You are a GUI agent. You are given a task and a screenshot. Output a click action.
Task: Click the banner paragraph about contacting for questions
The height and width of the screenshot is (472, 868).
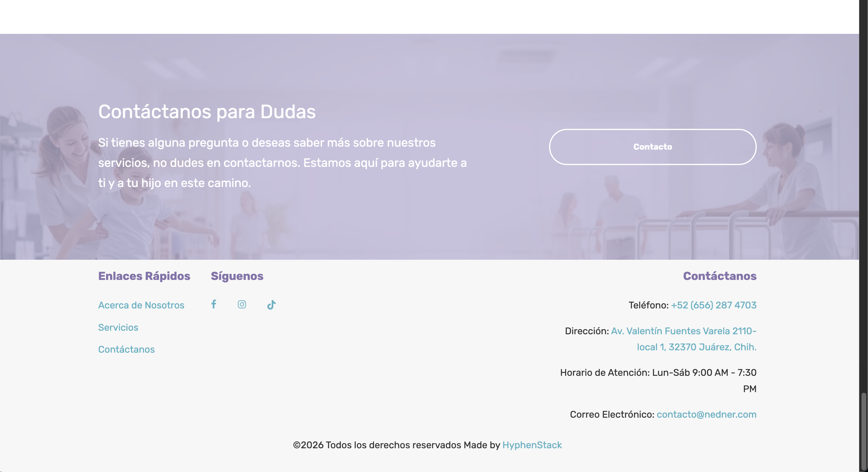pyautogui.click(x=282, y=163)
